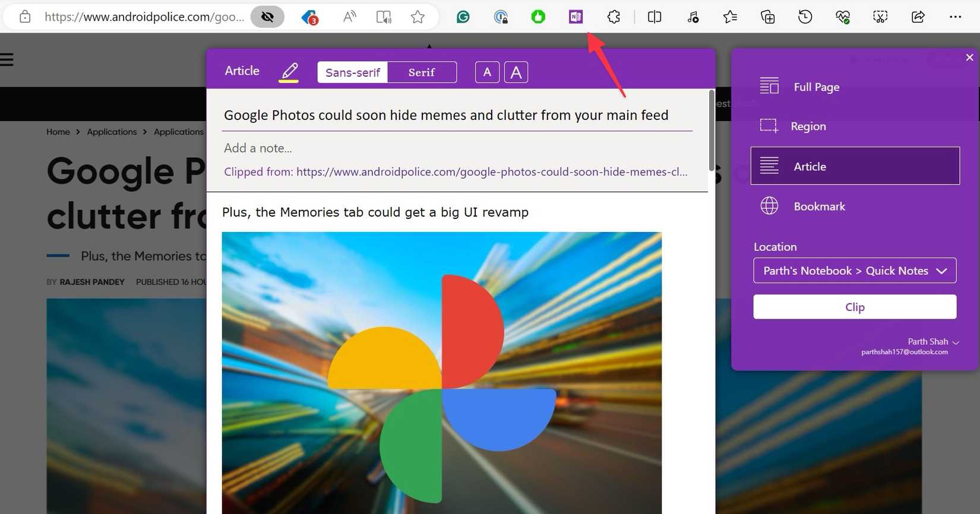The height and width of the screenshot is (514, 980).
Task: Click the Read Aloud icon
Action: coord(349,17)
